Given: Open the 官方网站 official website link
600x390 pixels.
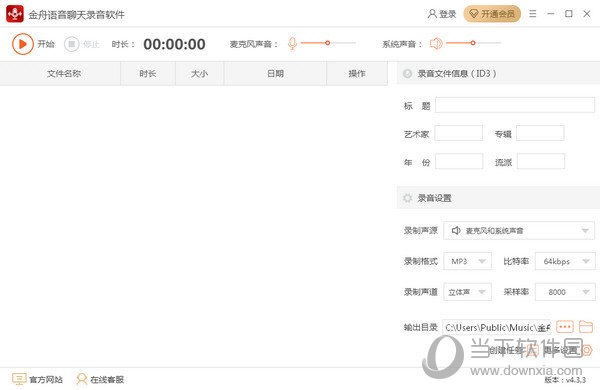Looking at the screenshot, I should tap(37, 379).
